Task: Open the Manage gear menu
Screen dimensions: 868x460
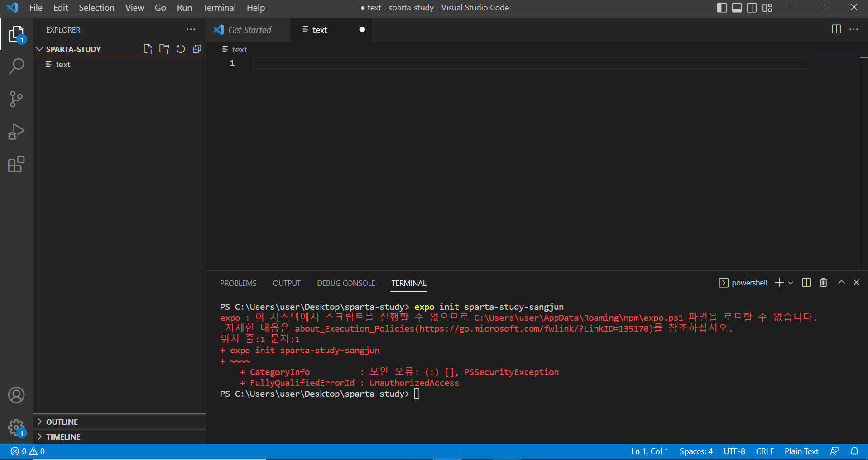Action: click(16, 427)
